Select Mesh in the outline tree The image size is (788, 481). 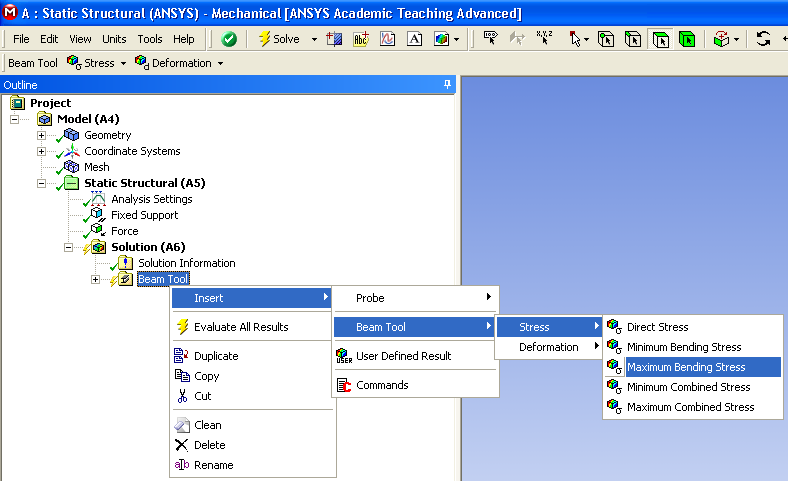[x=96, y=167]
